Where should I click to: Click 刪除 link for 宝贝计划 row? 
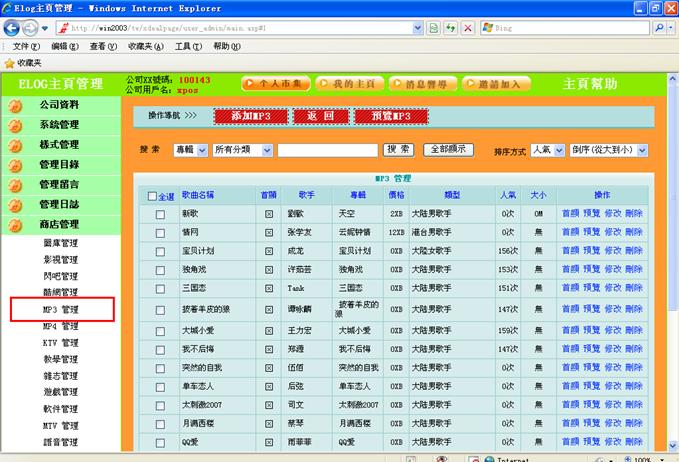coord(635,251)
